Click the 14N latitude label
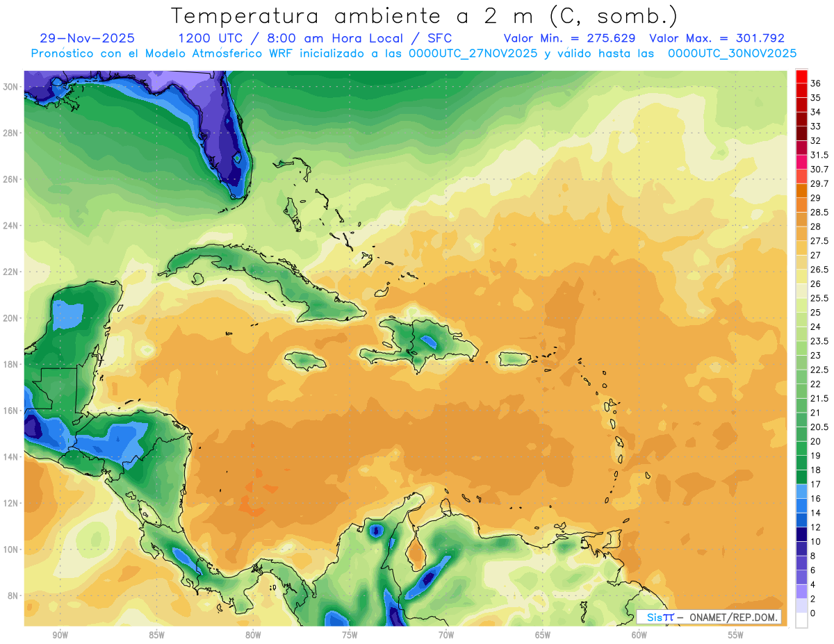This screenshot has width=834, height=644. point(12,456)
